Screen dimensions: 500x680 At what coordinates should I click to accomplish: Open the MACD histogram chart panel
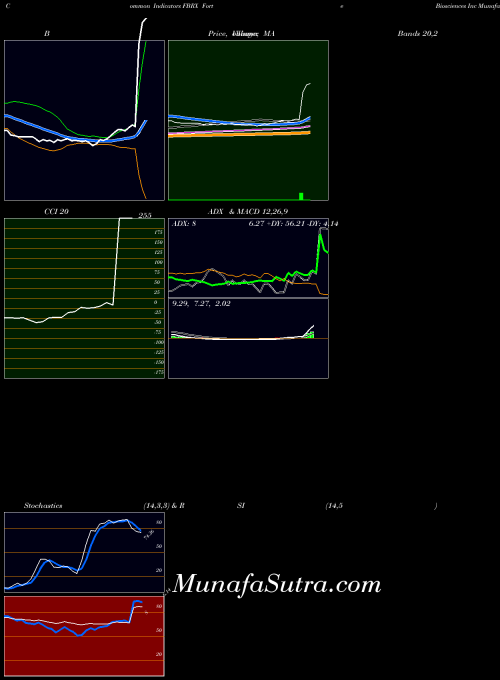(248, 338)
